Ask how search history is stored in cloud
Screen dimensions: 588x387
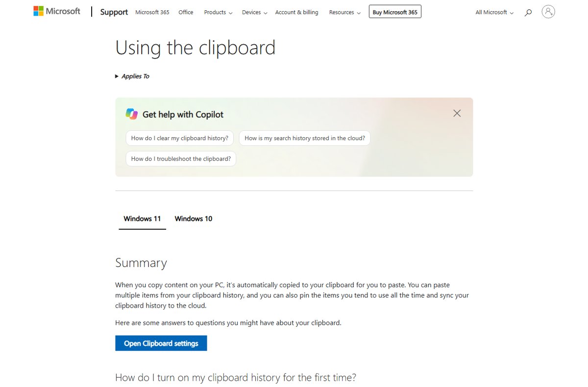point(305,138)
